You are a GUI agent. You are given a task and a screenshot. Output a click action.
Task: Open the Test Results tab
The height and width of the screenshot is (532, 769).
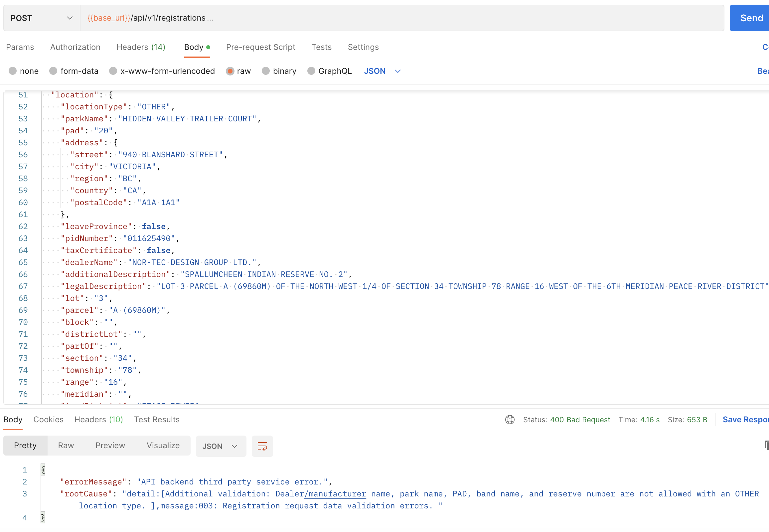coord(157,419)
